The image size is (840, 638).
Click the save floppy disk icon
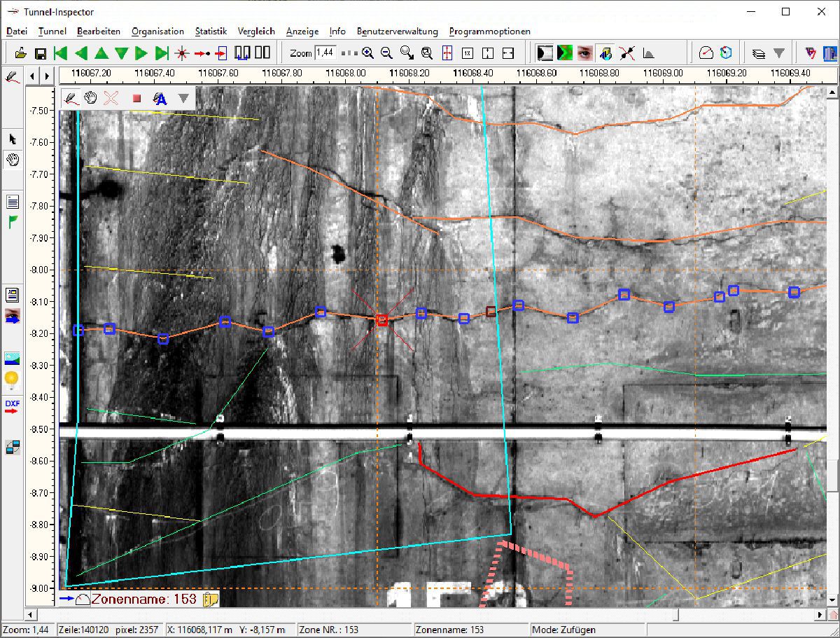(x=41, y=53)
